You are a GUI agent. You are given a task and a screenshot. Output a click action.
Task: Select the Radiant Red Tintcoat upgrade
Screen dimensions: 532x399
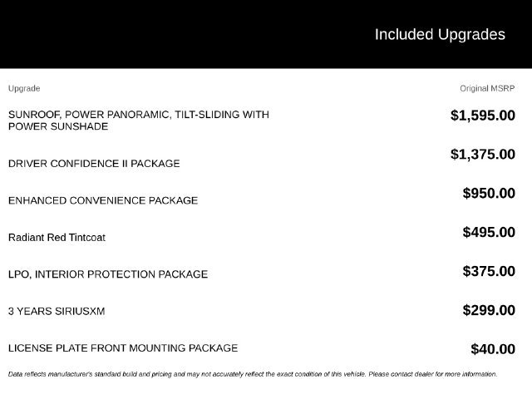(x=57, y=238)
